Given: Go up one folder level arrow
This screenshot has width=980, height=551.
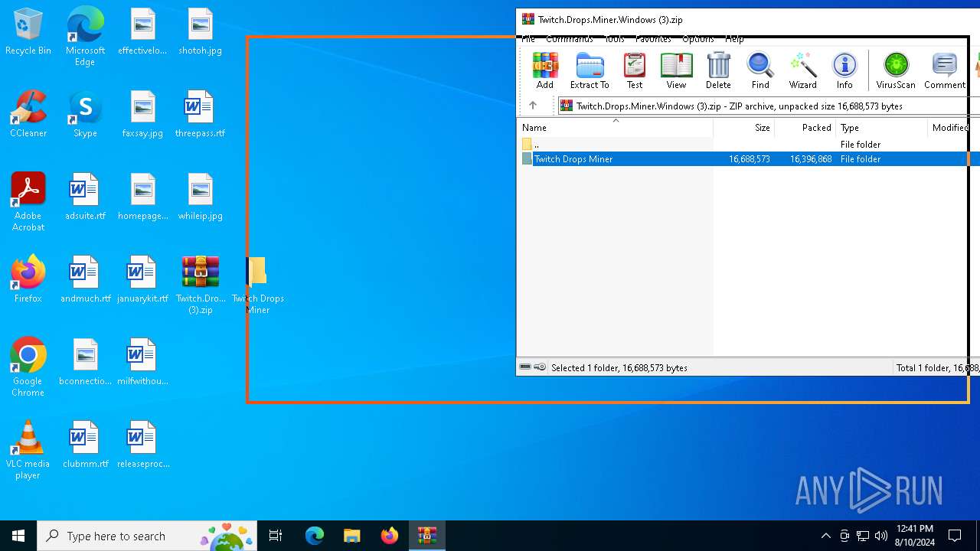Looking at the screenshot, I should pos(533,106).
